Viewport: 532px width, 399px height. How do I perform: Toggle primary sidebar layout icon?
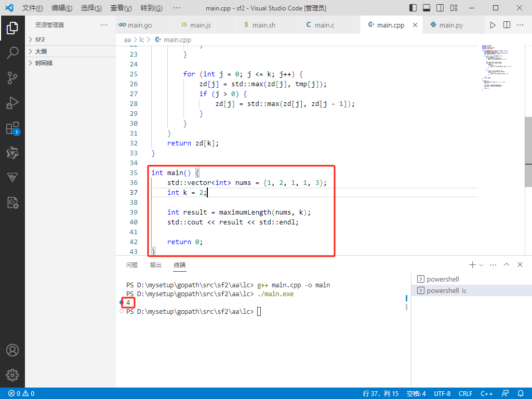point(413,8)
